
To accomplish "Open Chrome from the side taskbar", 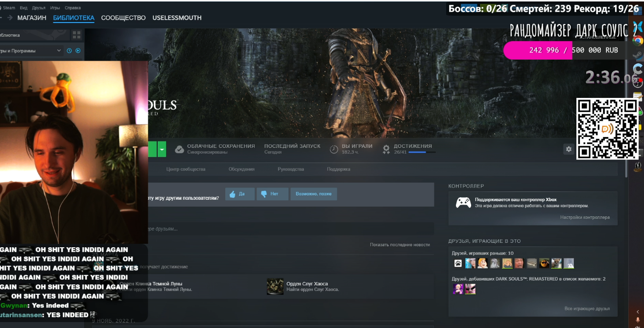I will (x=638, y=41).
